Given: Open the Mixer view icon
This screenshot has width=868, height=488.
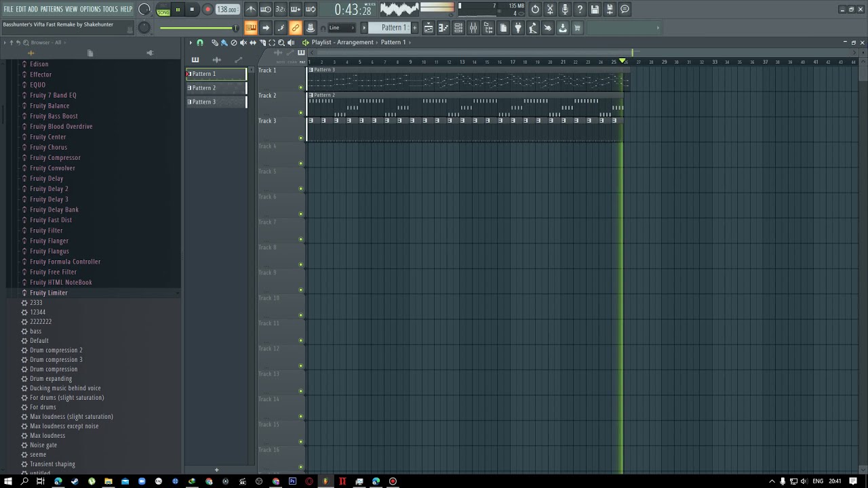Looking at the screenshot, I should (x=473, y=28).
